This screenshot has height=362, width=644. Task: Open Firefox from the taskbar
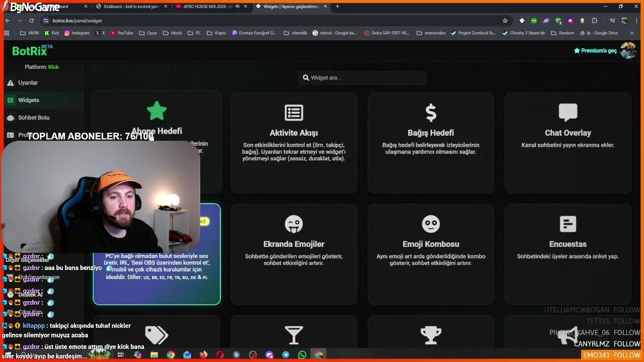tap(203, 355)
